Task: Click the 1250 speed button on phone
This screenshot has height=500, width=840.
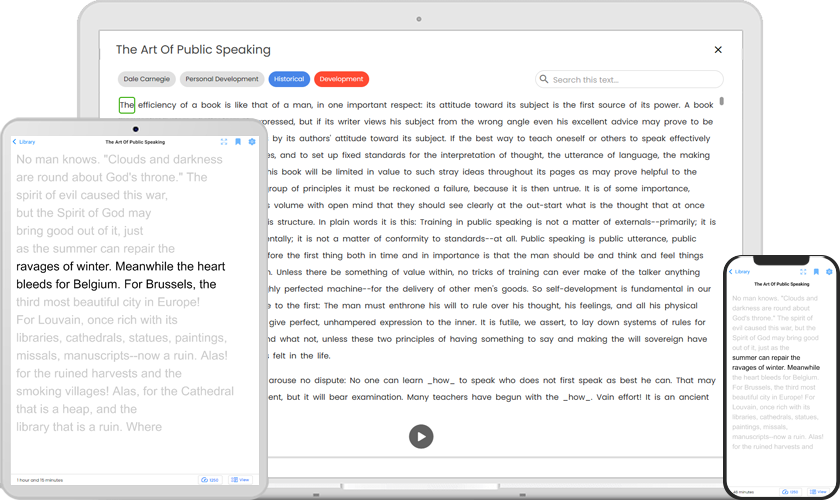Action: coord(791,491)
